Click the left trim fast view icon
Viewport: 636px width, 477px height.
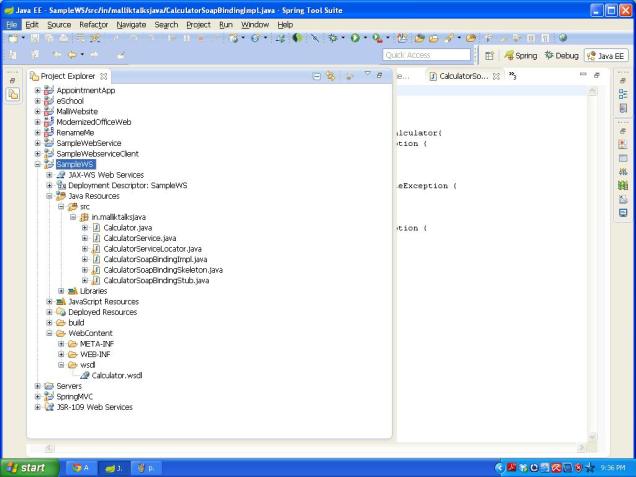[13, 95]
